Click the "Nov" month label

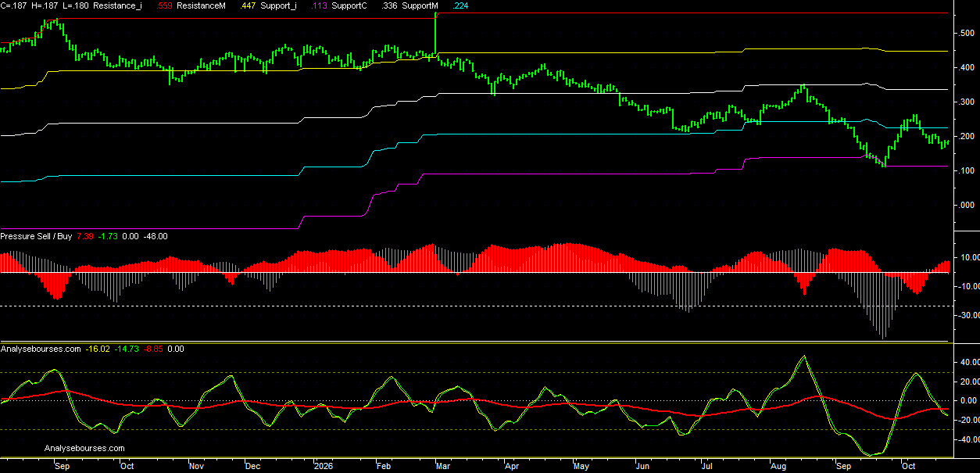pyautogui.click(x=196, y=465)
